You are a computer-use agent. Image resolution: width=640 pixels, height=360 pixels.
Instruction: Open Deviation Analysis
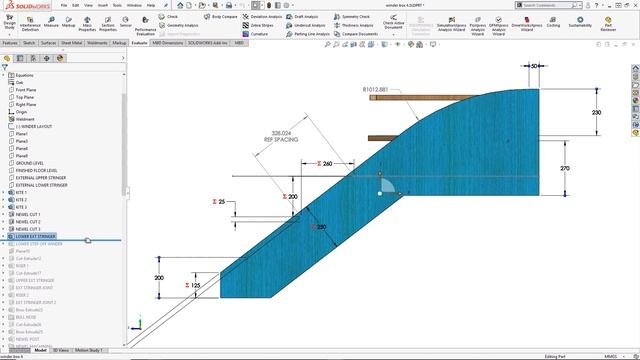click(x=262, y=17)
